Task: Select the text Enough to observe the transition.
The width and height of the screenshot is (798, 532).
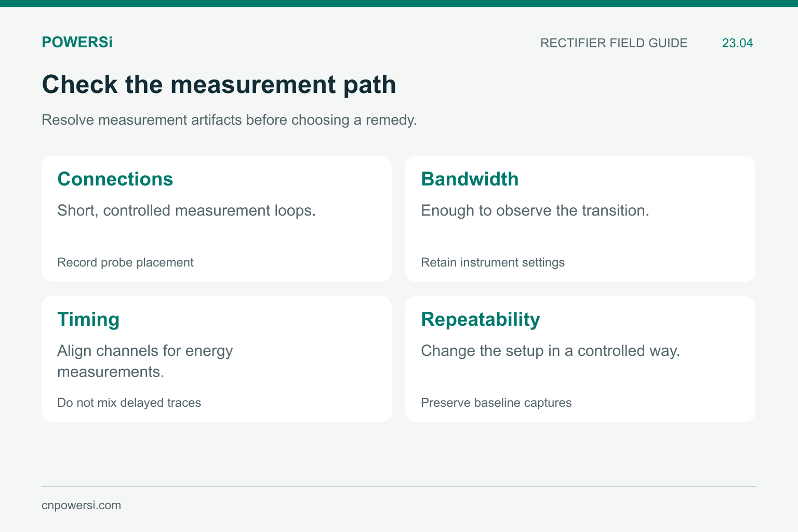Action: [x=535, y=210]
